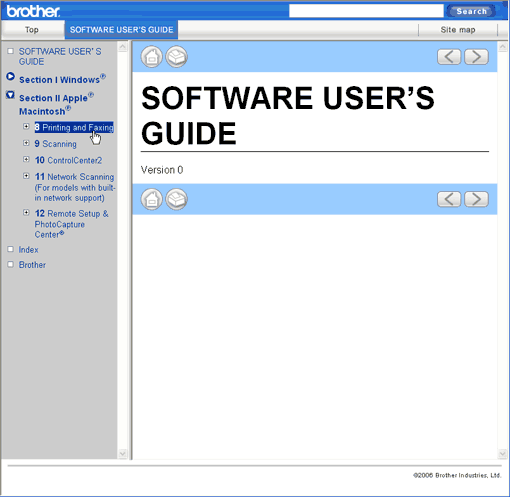Click the page icon beside SOFTWARE USER'S GUIDE
510x497 pixels.
coord(11,51)
